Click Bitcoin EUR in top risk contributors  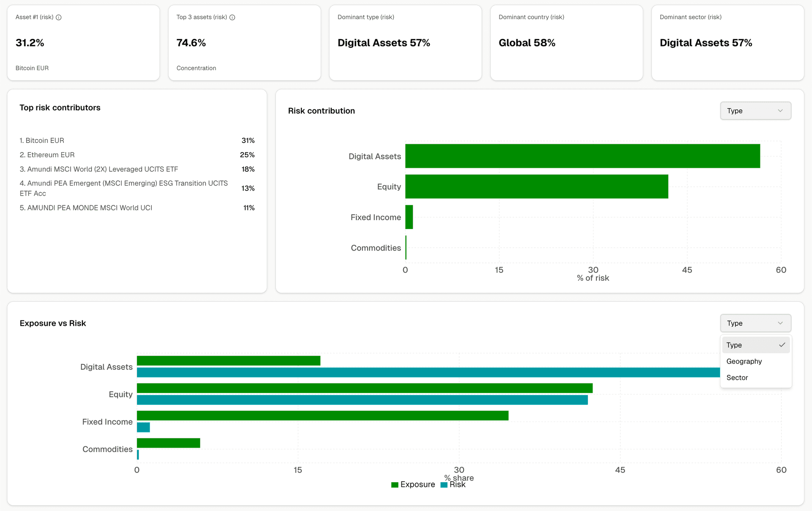(44, 140)
